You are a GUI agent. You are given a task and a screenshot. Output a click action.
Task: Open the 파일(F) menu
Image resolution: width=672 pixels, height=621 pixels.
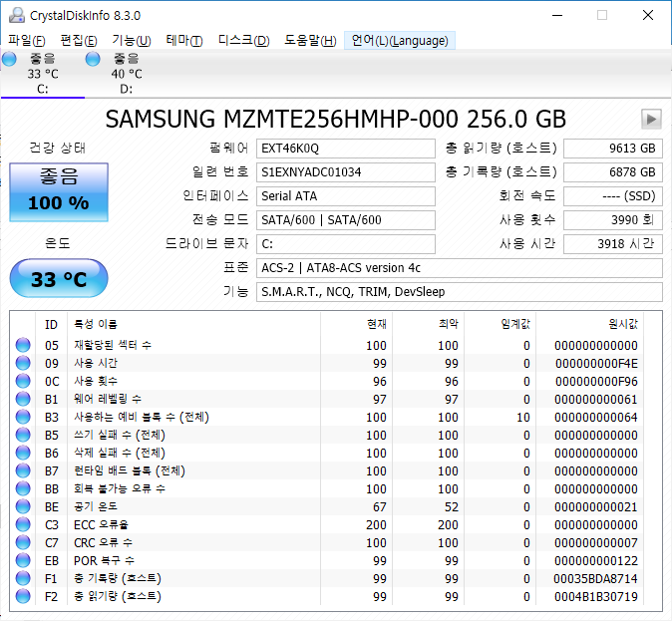click(27, 41)
